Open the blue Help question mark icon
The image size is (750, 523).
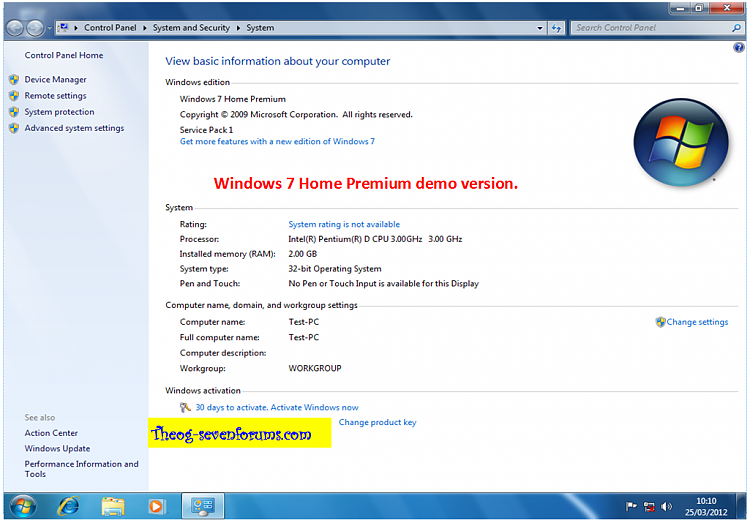tap(739, 47)
